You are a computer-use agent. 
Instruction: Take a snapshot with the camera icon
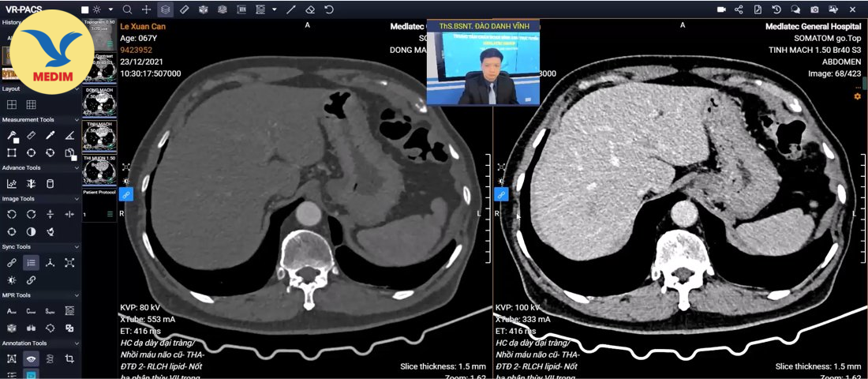tap(815, 9)
